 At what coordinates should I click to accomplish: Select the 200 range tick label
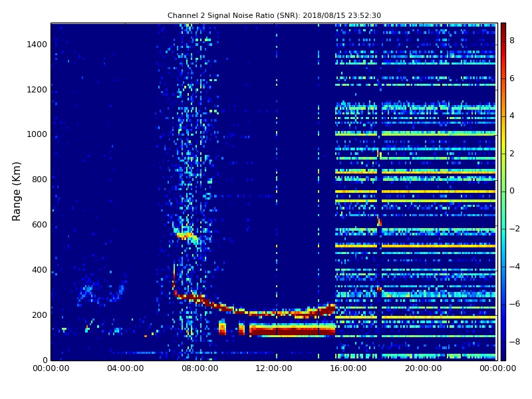click(x=39, y=315)
